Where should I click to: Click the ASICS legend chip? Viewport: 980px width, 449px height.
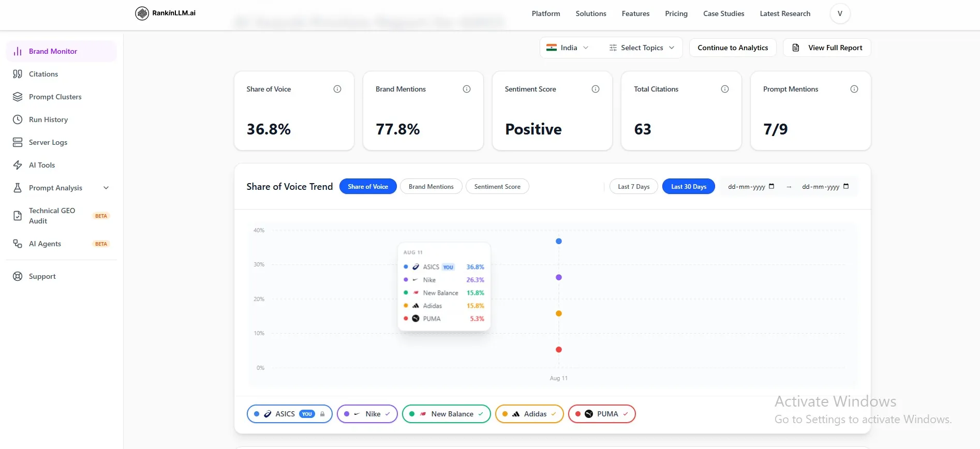[290, 414]
